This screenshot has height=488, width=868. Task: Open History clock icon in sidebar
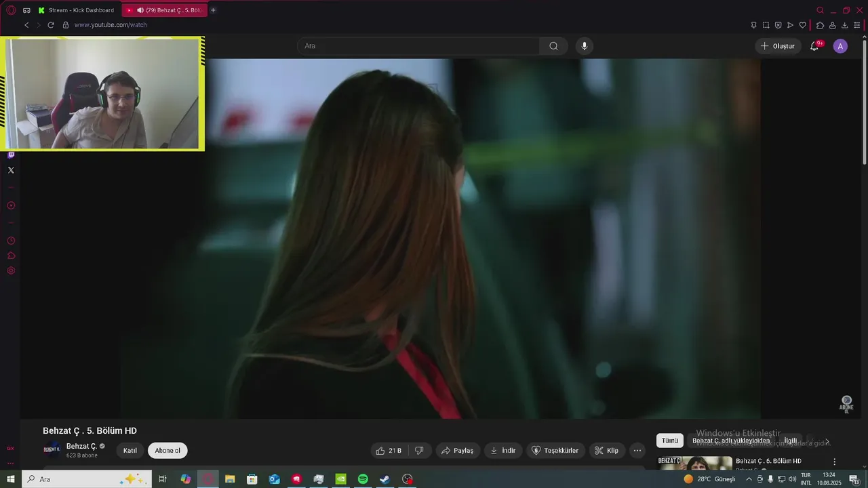(11, 241)
